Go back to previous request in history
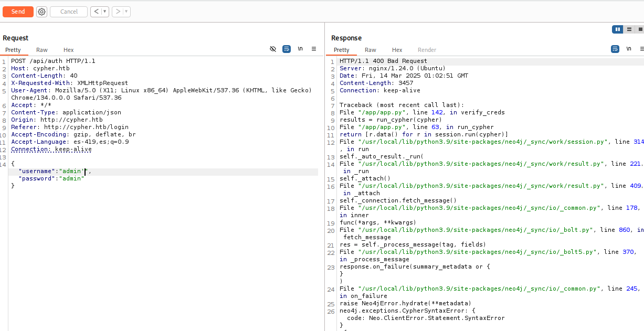 tap(96, 12)
